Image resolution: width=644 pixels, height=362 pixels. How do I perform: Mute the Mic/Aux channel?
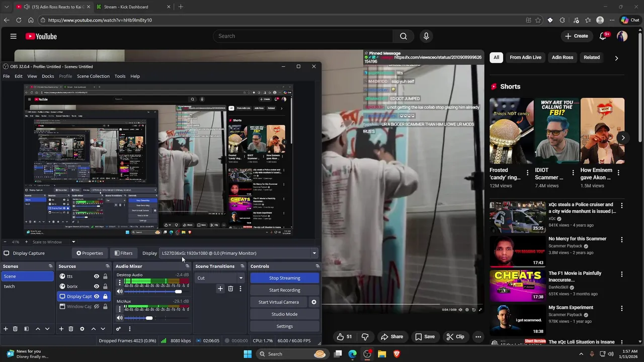pos(120,318)
